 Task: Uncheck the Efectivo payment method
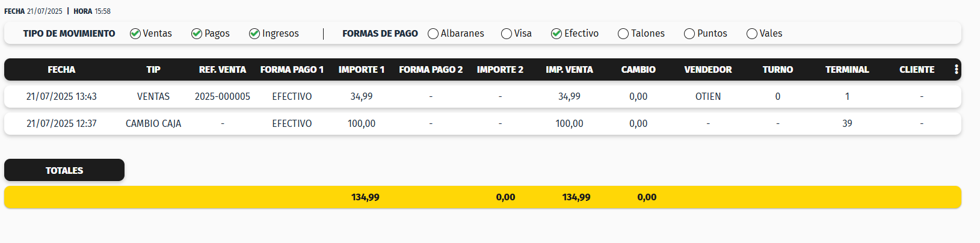click(x=556, y=34)
